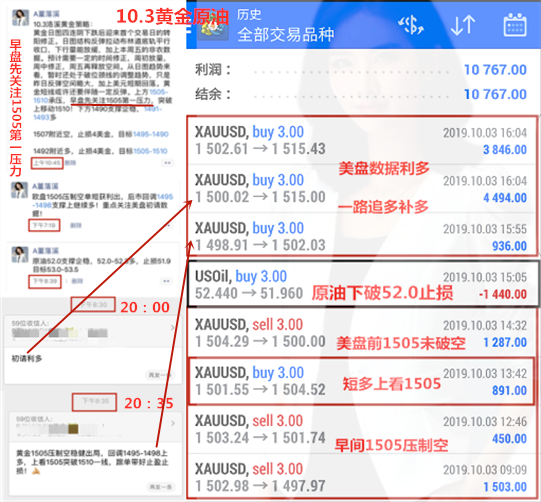Tap blue 1495-1490 target link

pyautogui.click(x=151, y=134)
